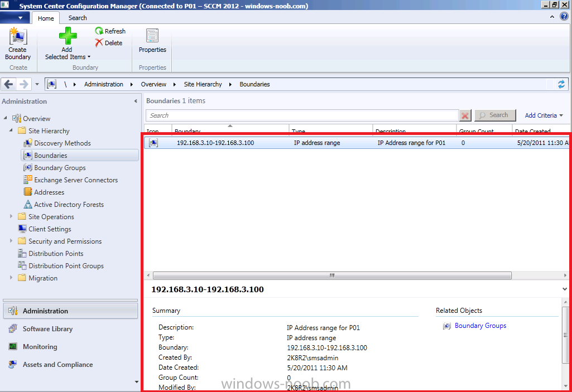Click the Refresh ribbon button
Screen dimensions: 572x392
coord(110,31)
